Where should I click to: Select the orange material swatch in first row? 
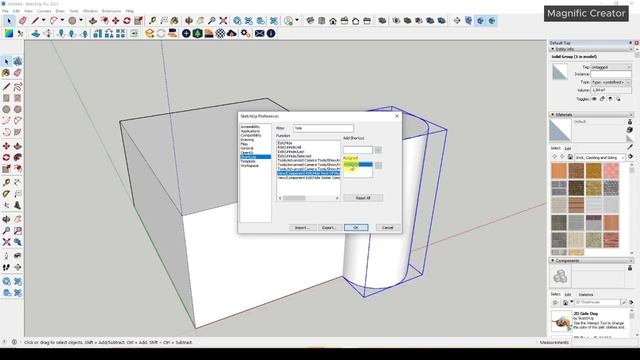coord(559,171)
